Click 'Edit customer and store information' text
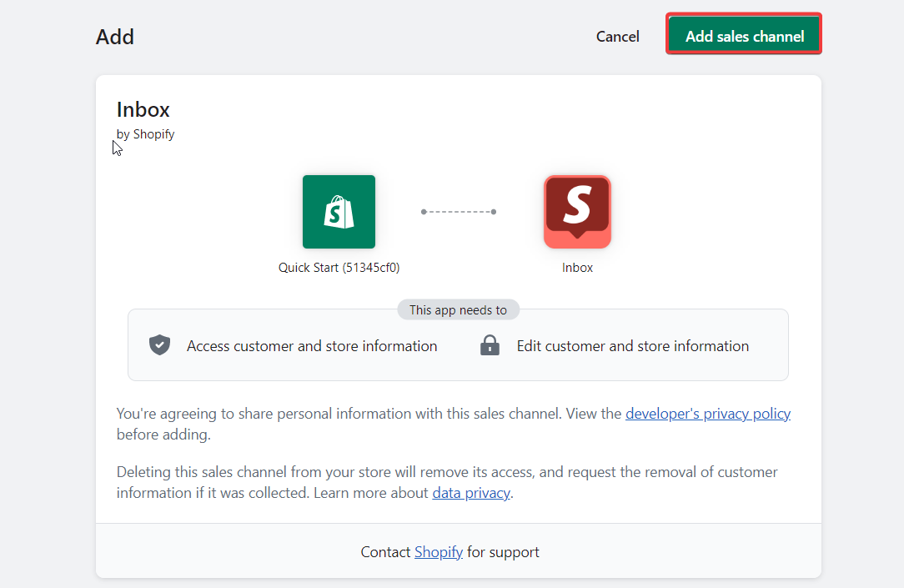This screenshot has width=904, height=588. click(x=633, y=345)
